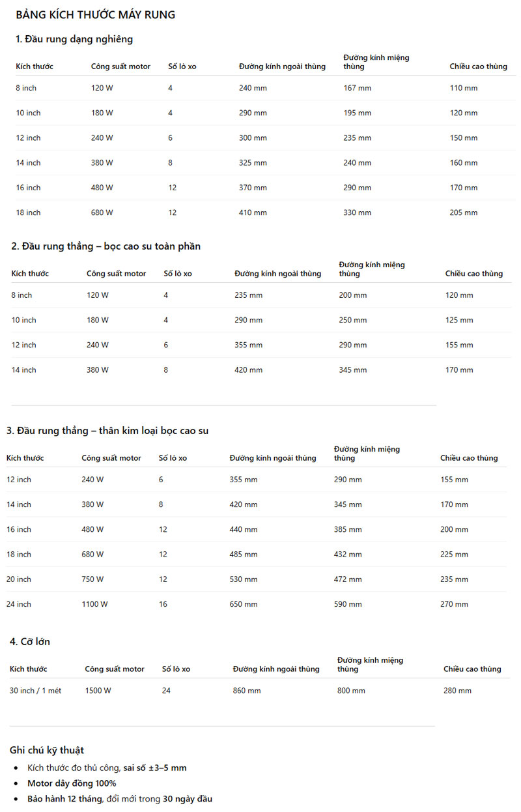Select the '1100 W' motor power cell

click(x=94, y=604)
